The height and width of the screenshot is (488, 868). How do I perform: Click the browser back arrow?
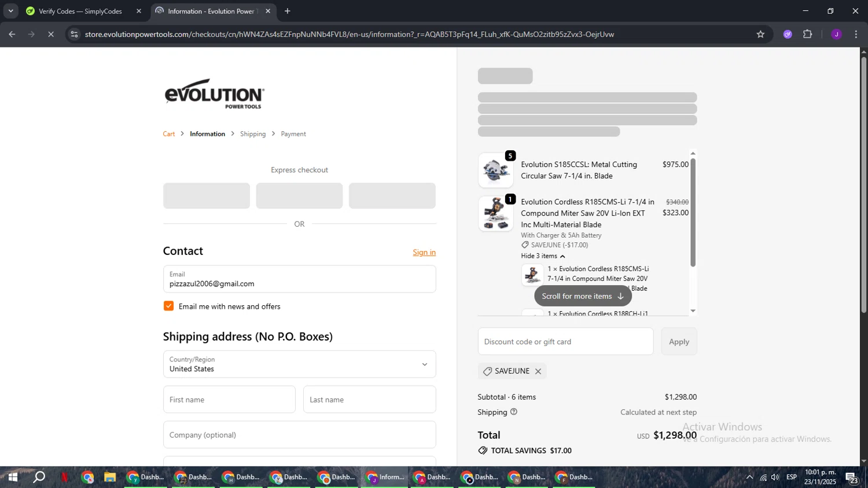(x=12, y=34)
